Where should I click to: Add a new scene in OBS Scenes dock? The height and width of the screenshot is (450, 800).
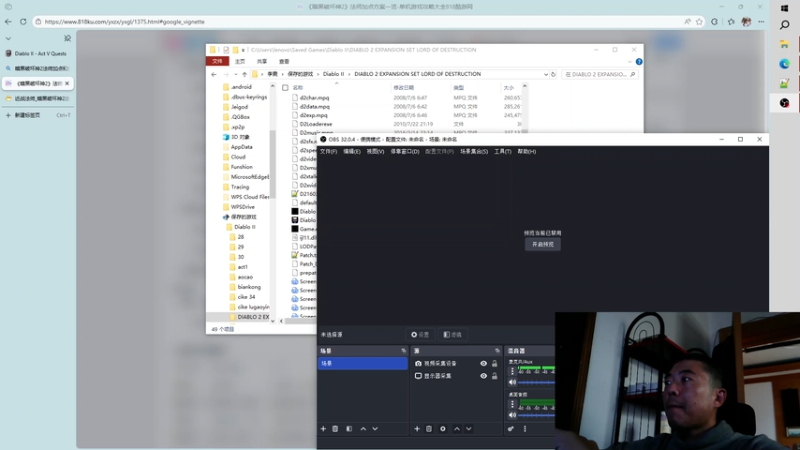323,429
